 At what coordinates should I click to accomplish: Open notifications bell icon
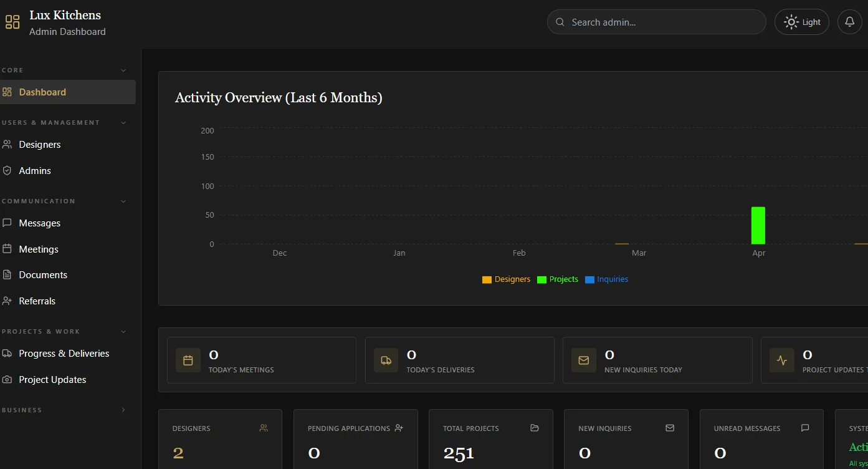click(849, 22)
